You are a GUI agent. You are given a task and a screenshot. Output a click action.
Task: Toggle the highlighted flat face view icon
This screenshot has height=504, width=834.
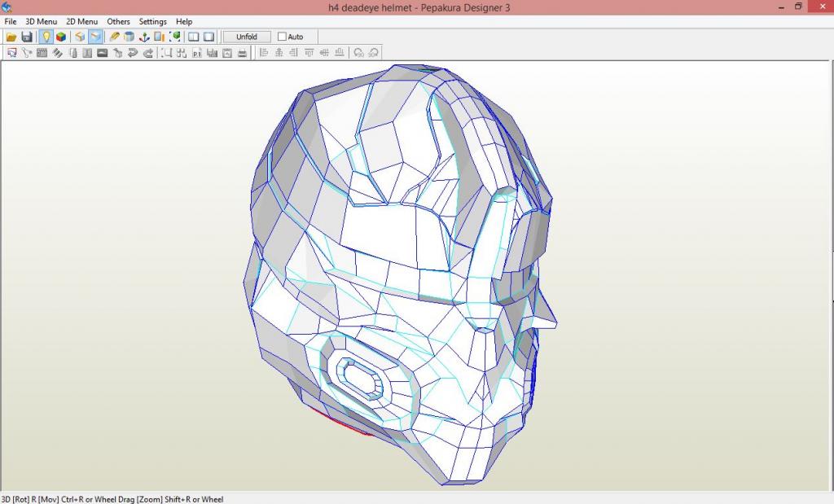tap(95, 37)
